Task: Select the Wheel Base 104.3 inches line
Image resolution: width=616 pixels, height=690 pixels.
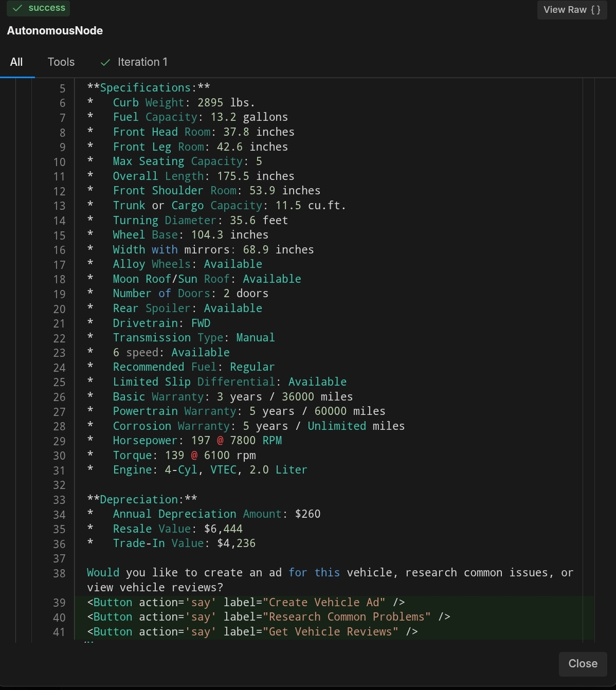Action: click(x=178, y=235)
